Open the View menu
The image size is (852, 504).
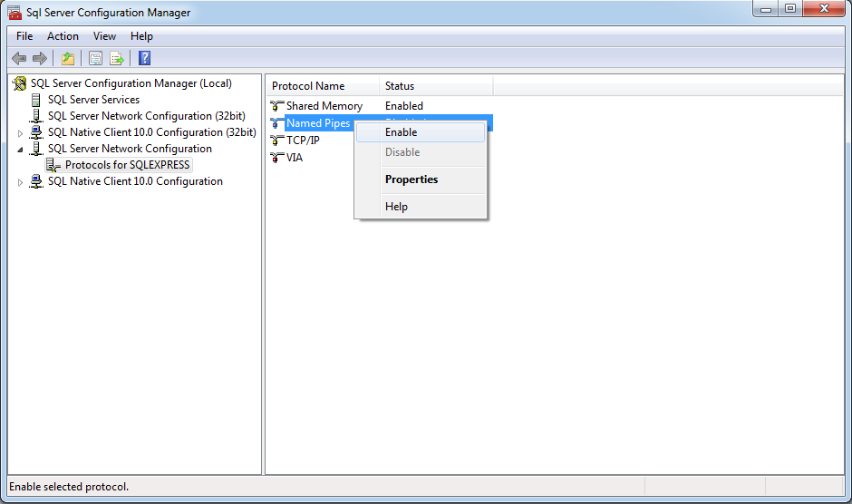(x=104, y=36)
